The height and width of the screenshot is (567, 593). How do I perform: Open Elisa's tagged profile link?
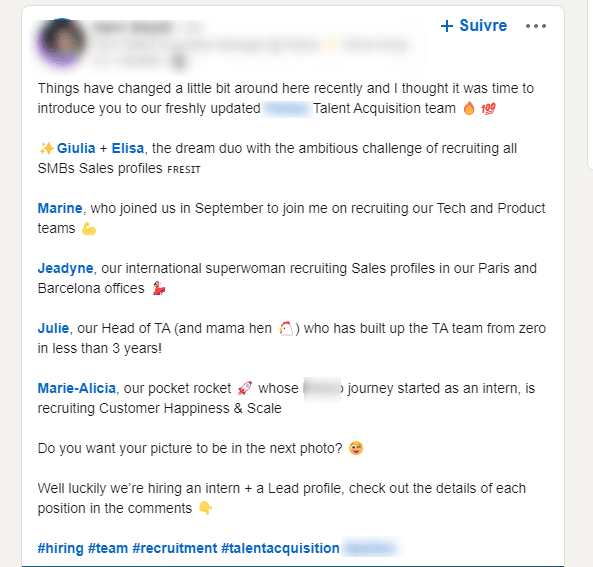pyautogui.click(x=128, y=148)
